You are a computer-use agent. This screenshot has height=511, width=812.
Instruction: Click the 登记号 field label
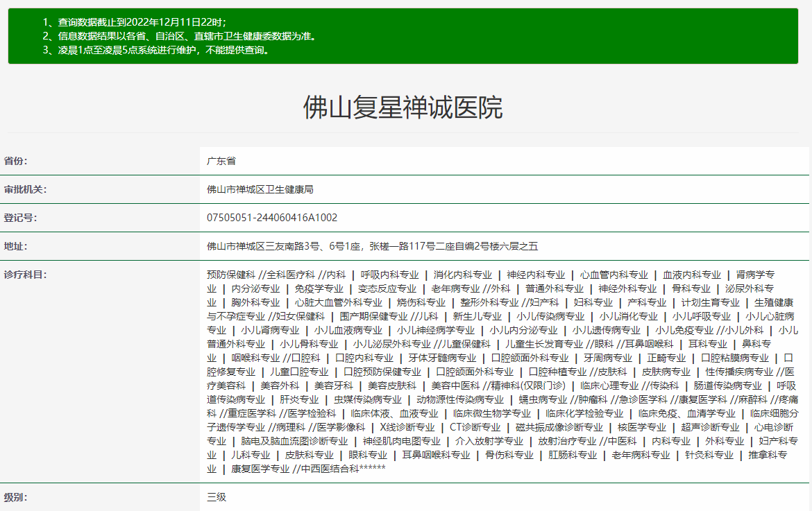pos(20,218)
